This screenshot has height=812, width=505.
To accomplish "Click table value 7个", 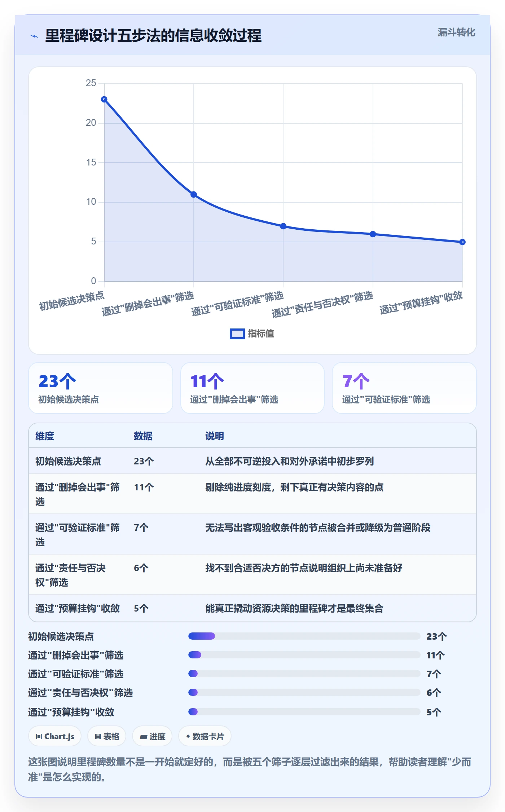I will tap(141, 528).
